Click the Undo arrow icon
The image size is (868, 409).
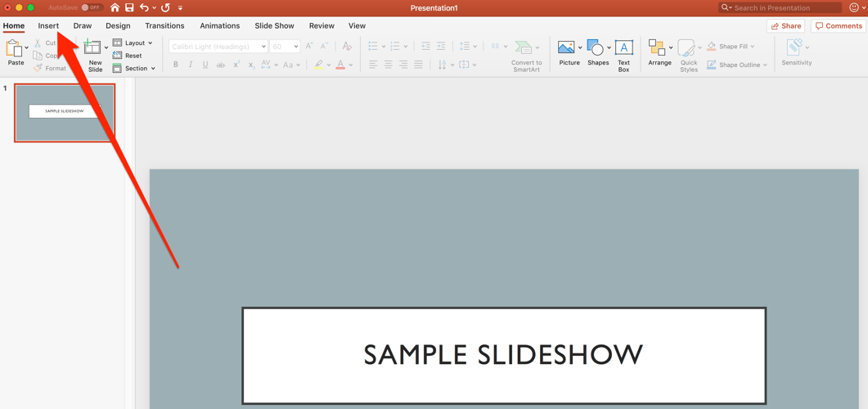point(145,7)
